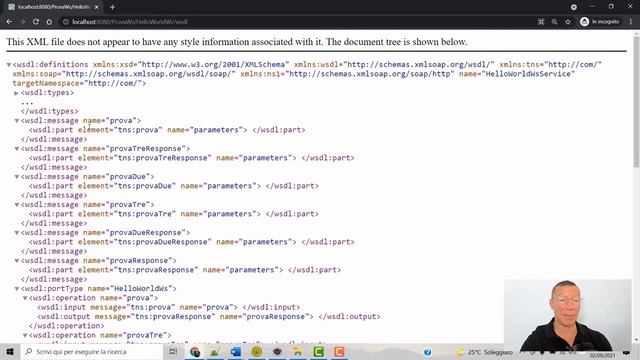640x360 pixels.
Task: Click the part element="tns:provaDue" line
Action: pyautogui.click(x=174, y=186)
